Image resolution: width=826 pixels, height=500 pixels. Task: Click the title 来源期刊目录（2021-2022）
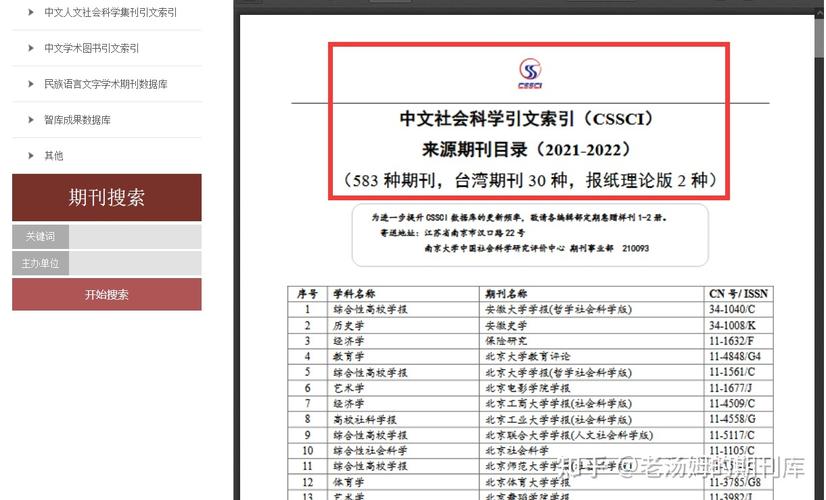527,150
